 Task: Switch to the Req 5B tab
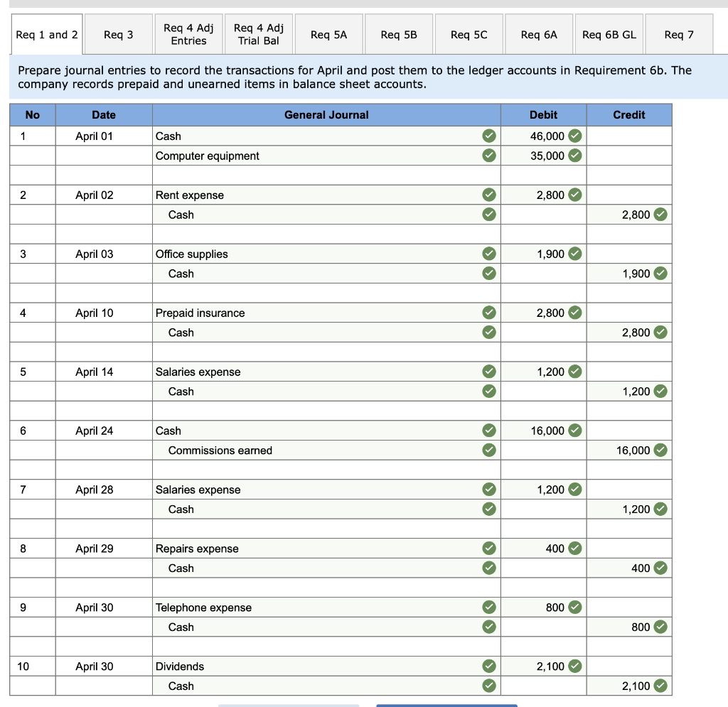[x=399, y=34]
